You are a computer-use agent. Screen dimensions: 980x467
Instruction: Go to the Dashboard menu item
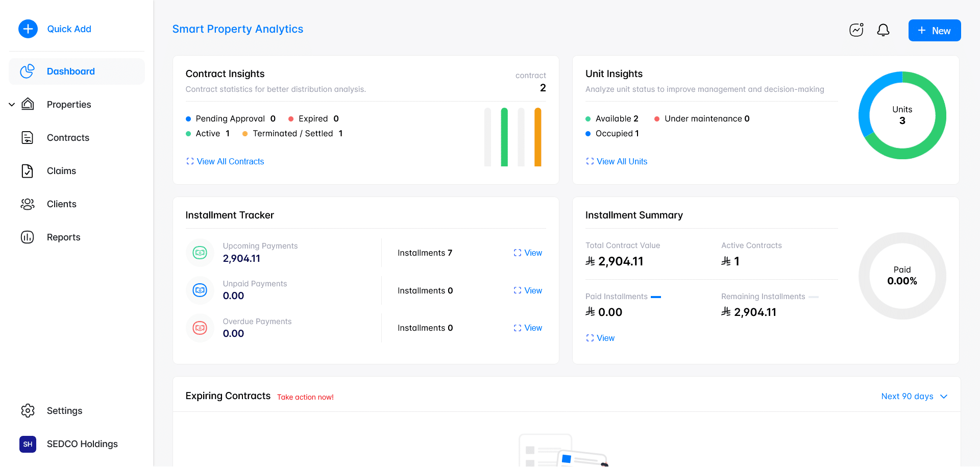70,71
